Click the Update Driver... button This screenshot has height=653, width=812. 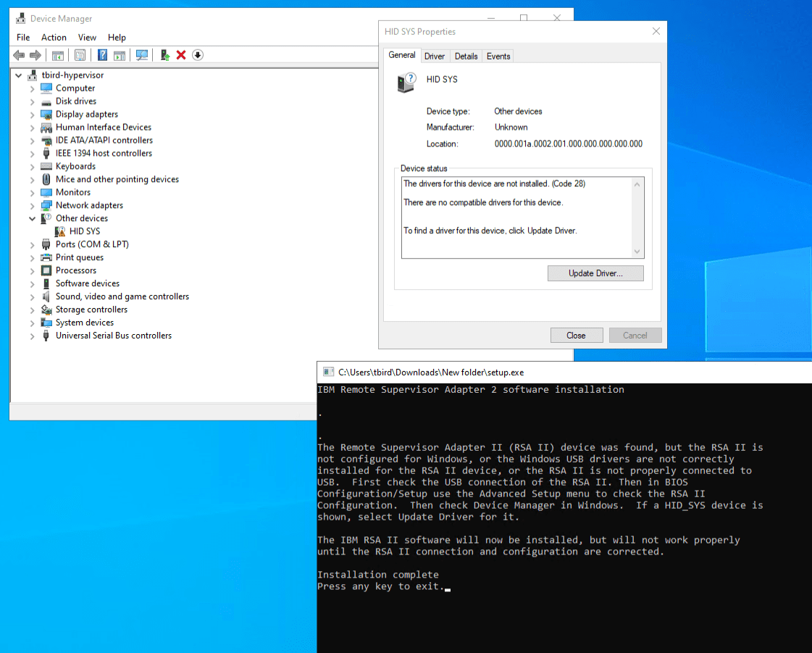tap(595, 273)
